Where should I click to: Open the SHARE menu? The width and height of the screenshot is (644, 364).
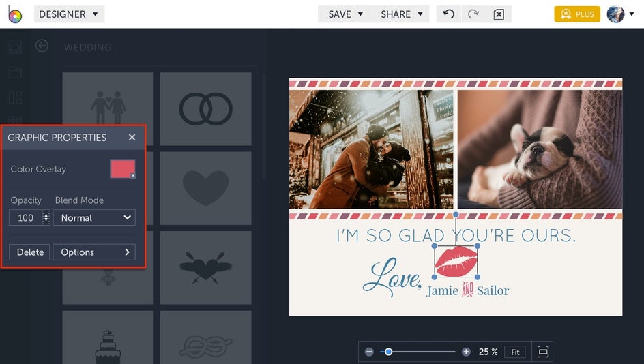pos(400,14)
